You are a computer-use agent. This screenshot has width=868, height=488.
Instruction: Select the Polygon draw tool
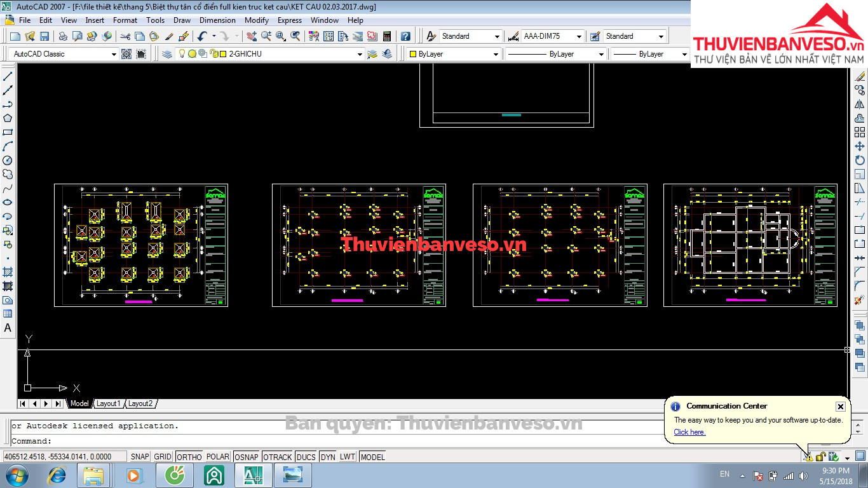click(8, 118)
